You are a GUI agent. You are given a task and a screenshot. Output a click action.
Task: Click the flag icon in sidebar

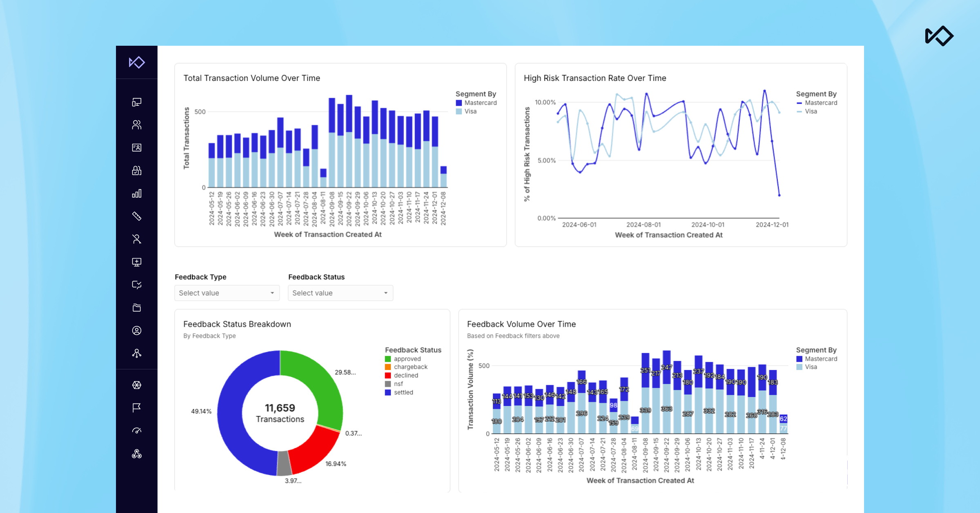pos(137,408)
